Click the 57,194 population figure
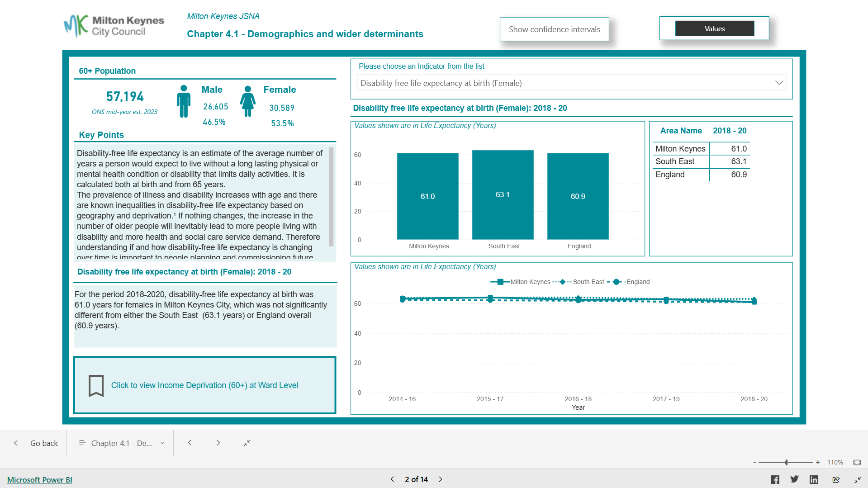 tap(125, 96)
